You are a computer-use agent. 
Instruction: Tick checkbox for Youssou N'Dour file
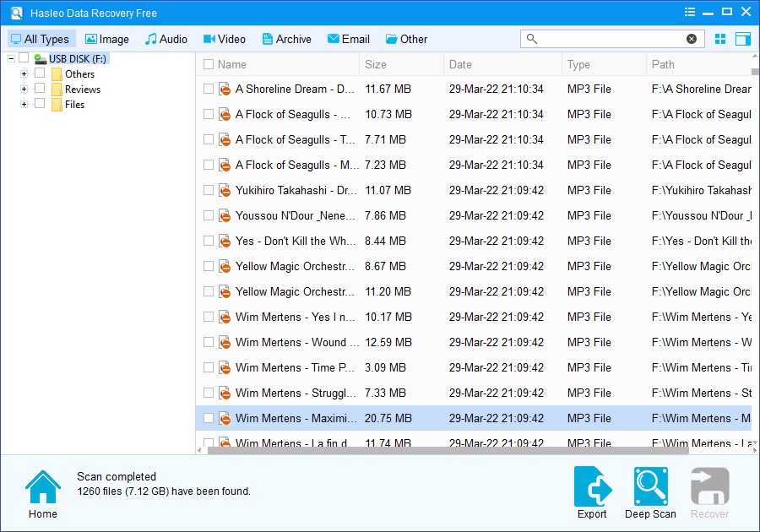(x=209, y=215)
